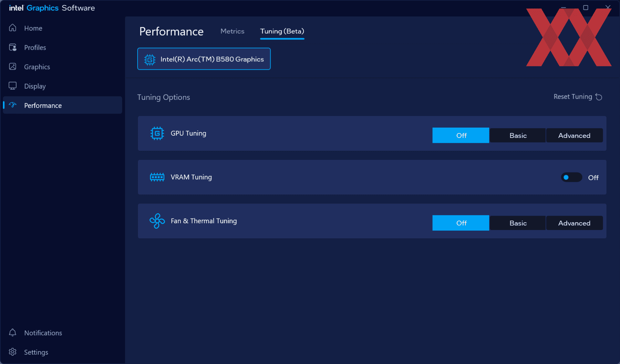This screenshot has height=364, width=620.
Task: Click the GPU chip icon in device selector
Action: pos(150,59)
